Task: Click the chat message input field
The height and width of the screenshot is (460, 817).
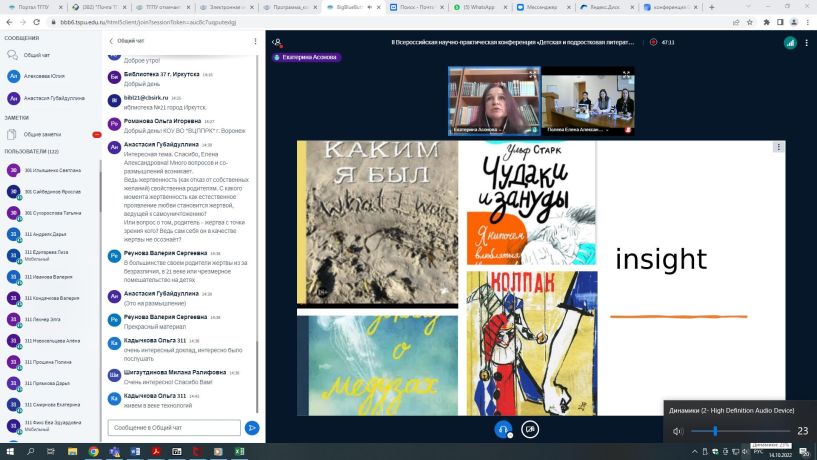Action: pos(174,428)
